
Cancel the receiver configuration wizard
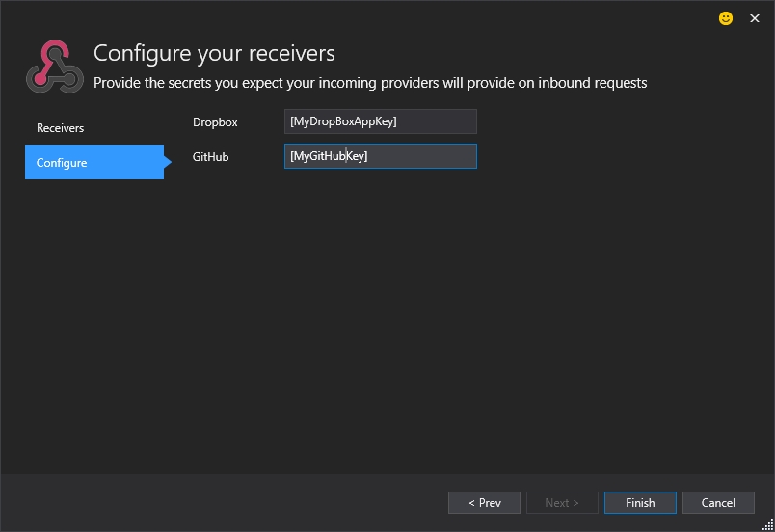coord(718,502)
